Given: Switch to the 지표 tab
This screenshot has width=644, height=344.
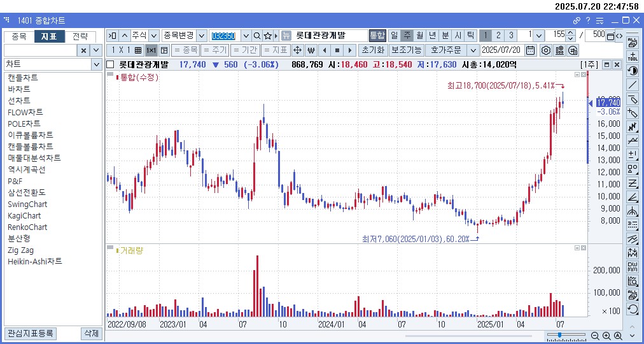Looking at the screenshot, I should tap(49, 36).
